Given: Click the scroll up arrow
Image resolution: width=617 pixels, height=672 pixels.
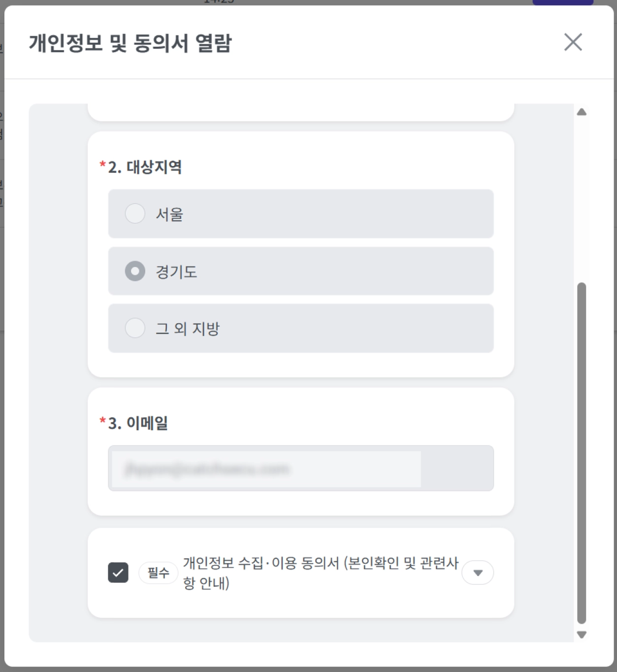Looking at the screenshot, I should (582, 112).
